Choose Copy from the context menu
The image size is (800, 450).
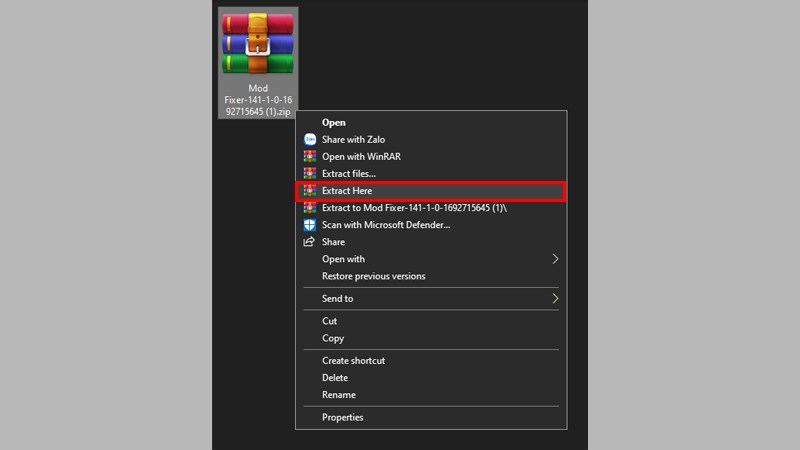431,338
